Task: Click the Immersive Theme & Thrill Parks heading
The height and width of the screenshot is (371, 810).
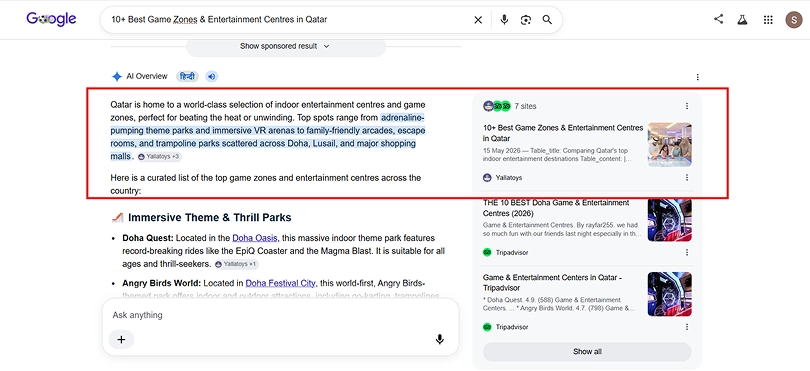Action: pyautogui.click(x=209, y=218)
